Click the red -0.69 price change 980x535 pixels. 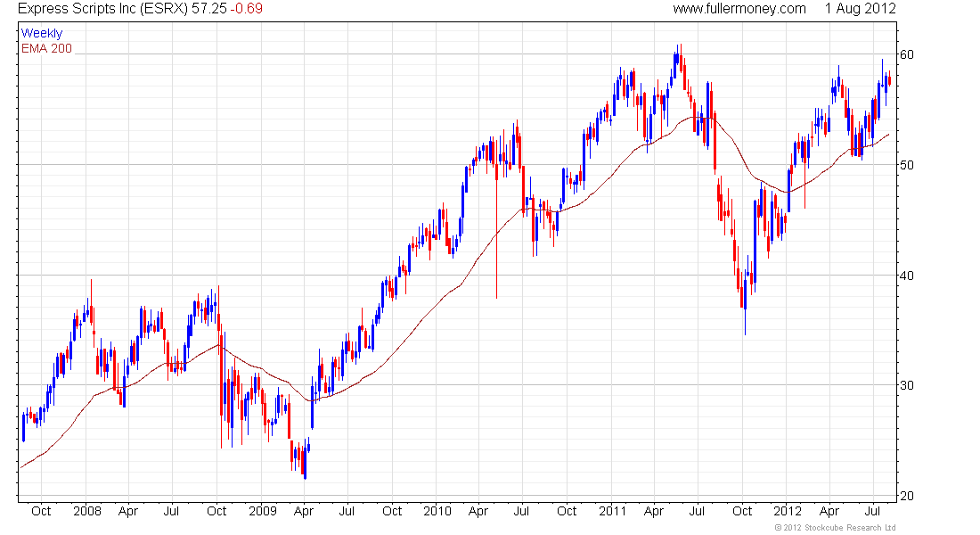[x=246, y=9]
